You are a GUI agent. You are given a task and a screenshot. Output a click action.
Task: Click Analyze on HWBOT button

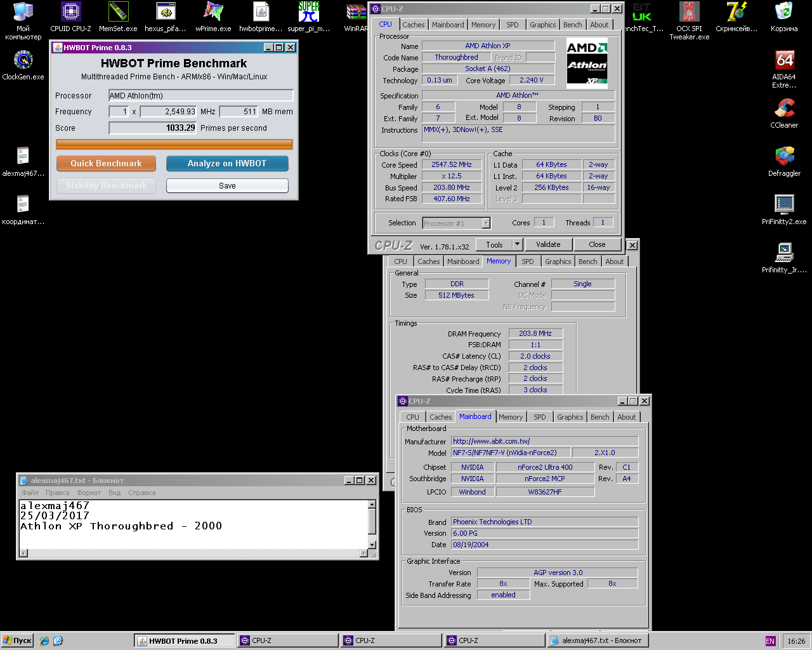point(227,163)
